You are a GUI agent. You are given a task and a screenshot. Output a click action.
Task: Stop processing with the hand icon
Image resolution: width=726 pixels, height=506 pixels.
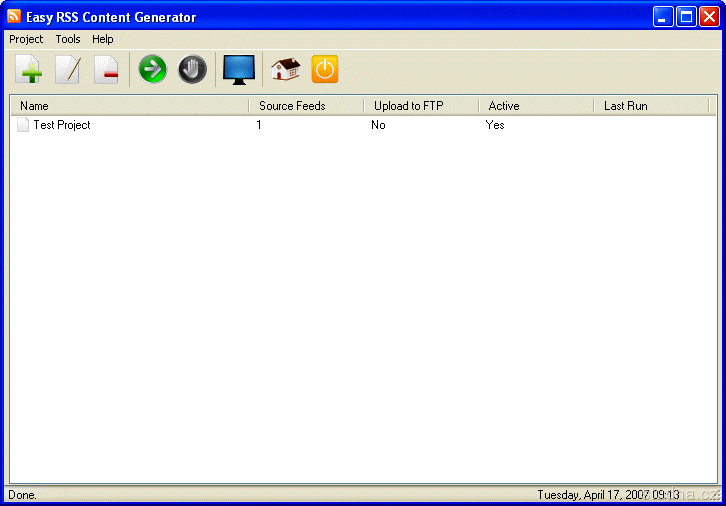pyautogui.click(x=192, y=70)
